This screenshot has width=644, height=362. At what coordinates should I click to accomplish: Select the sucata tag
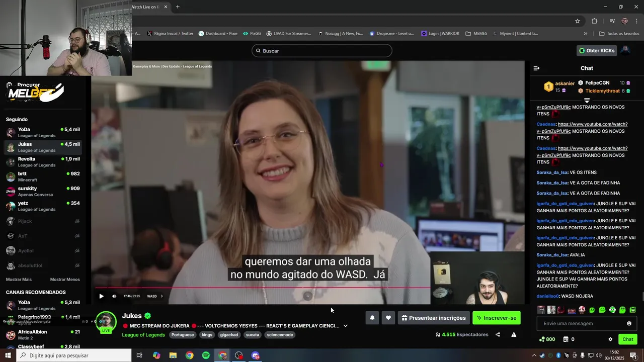pyautogui.click(x=253, y=335)
